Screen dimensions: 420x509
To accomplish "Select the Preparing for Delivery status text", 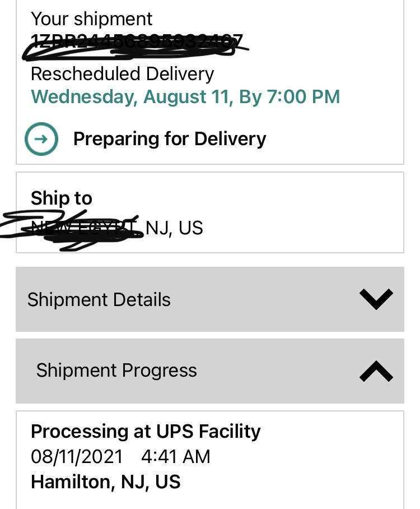I will click(170, 138).
